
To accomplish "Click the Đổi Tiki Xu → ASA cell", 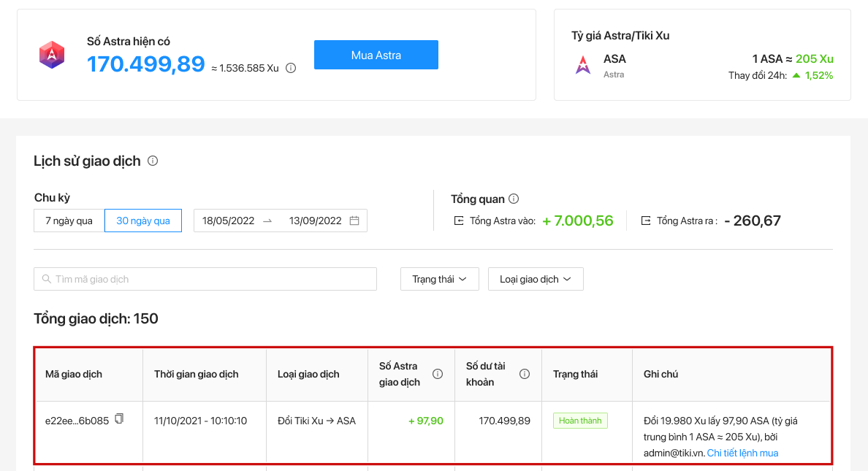I will 316,421.
